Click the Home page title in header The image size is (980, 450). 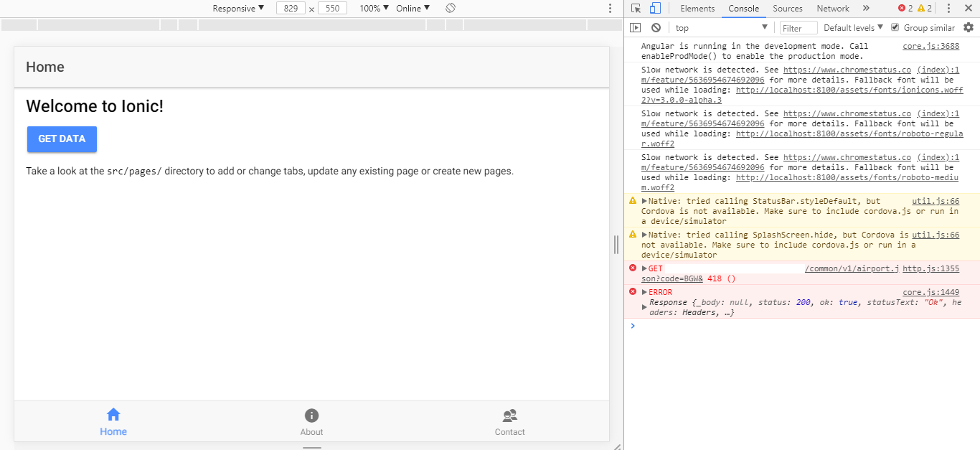point(45,67)
